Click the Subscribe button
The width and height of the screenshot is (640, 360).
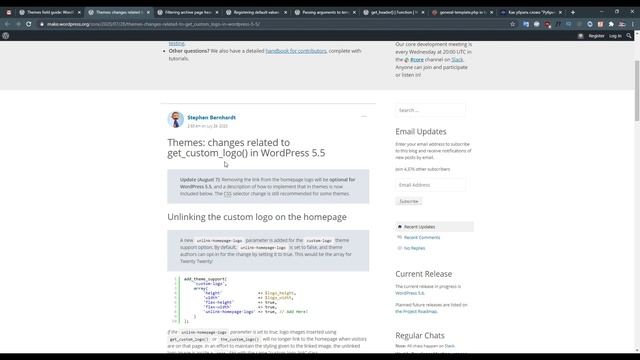coord(409,201)
